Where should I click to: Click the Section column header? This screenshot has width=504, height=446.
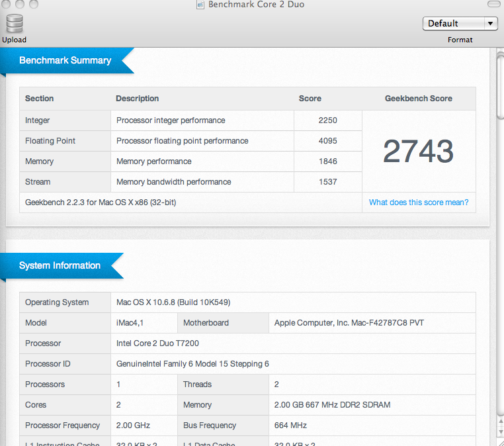39,99
